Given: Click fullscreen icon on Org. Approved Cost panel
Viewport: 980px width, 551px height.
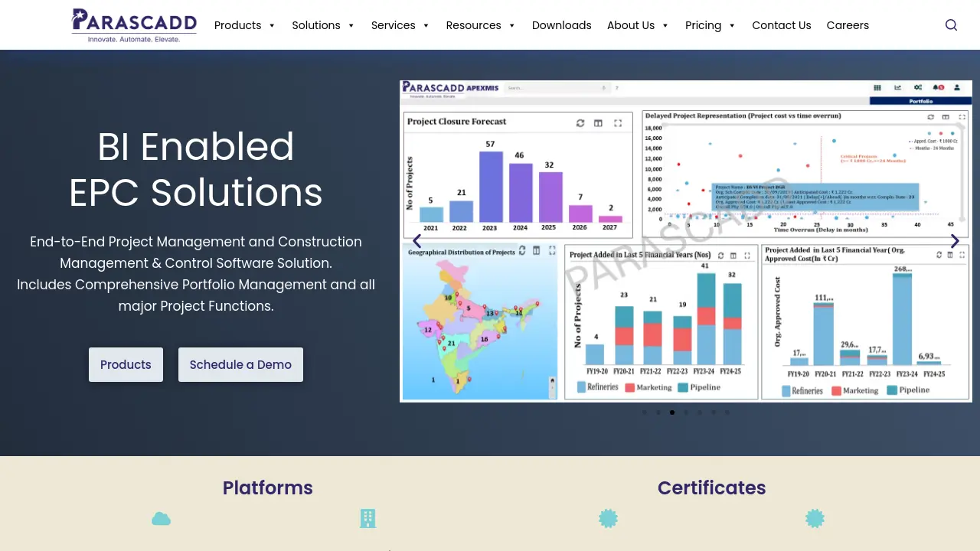Looking at the screenshot, I should tap(964, 255).
